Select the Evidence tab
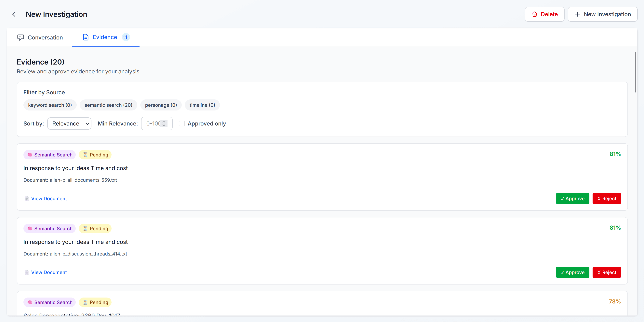Screen dimensions: 644x322 pyautogui.click(x=106, y=37)
